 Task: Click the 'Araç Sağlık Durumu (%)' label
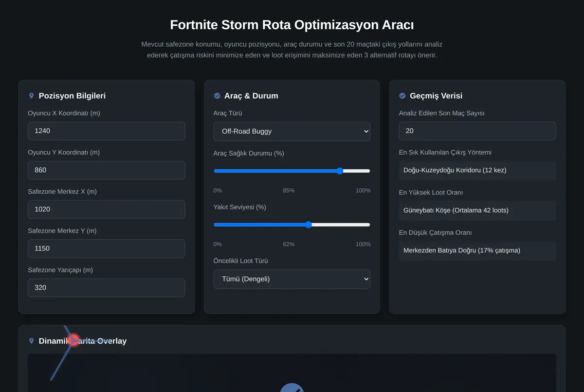tap(249, 153)
